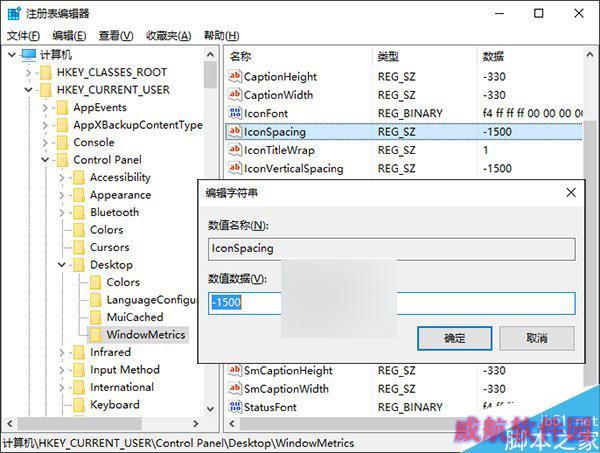Expand the Infrared key chevron

click(62, 352)
